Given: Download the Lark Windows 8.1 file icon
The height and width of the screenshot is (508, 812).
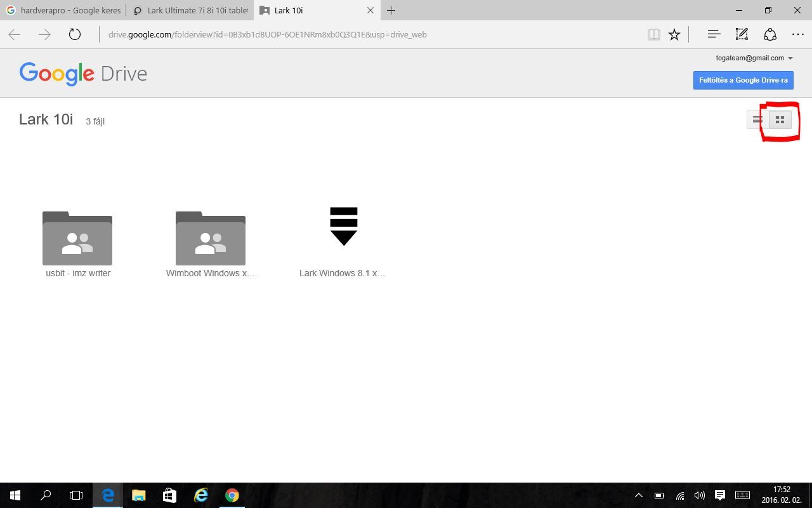Looking at the screenshot, I should (344, 226).
